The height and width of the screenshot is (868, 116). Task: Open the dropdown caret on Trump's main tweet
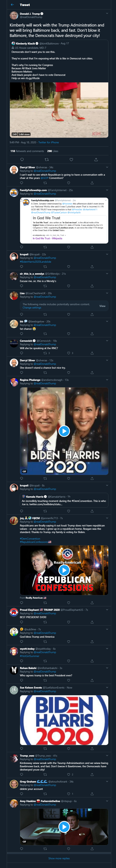[x=107, y=14]
